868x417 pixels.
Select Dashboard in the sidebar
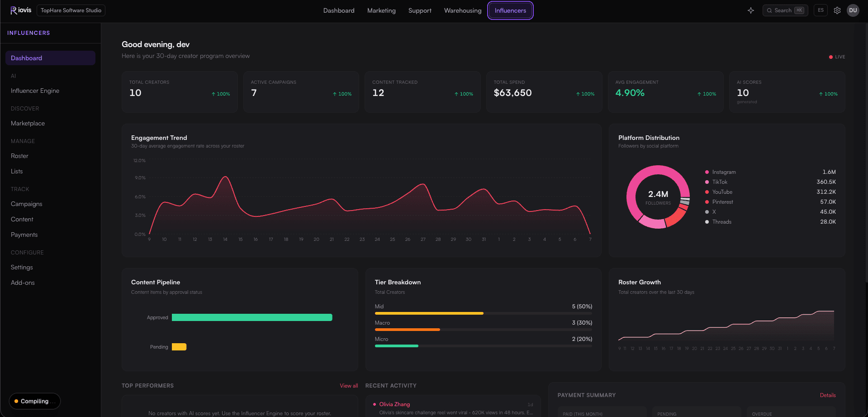[x=50, y=58]
